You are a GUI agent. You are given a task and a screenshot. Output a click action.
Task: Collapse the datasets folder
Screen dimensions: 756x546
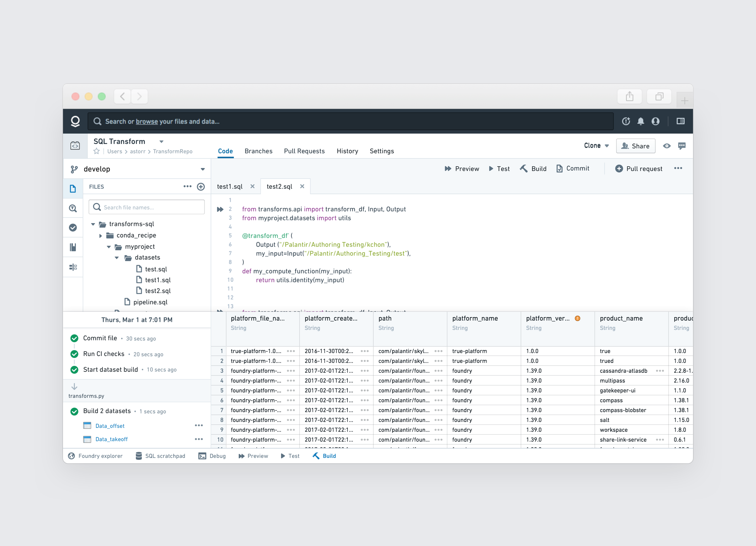(x=117, y=258)
